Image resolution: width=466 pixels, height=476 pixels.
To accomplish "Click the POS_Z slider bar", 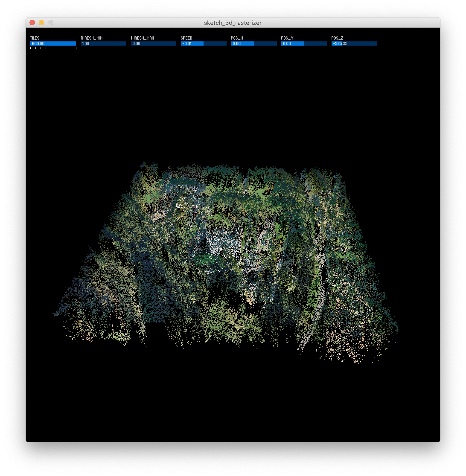I will (354, 44).
